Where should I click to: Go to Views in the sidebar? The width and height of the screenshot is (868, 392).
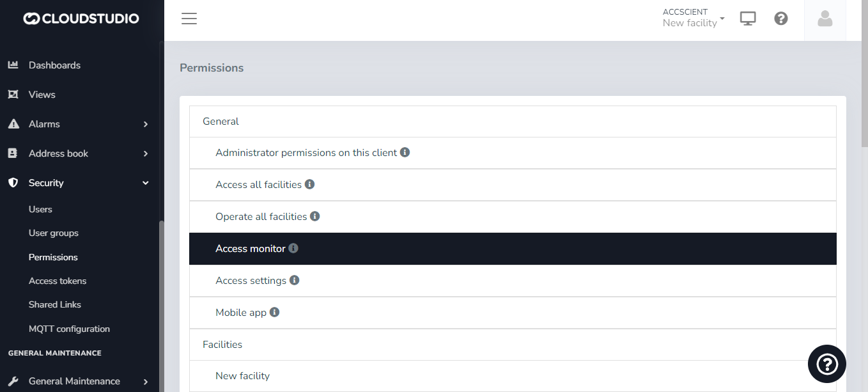click(42, 95)
